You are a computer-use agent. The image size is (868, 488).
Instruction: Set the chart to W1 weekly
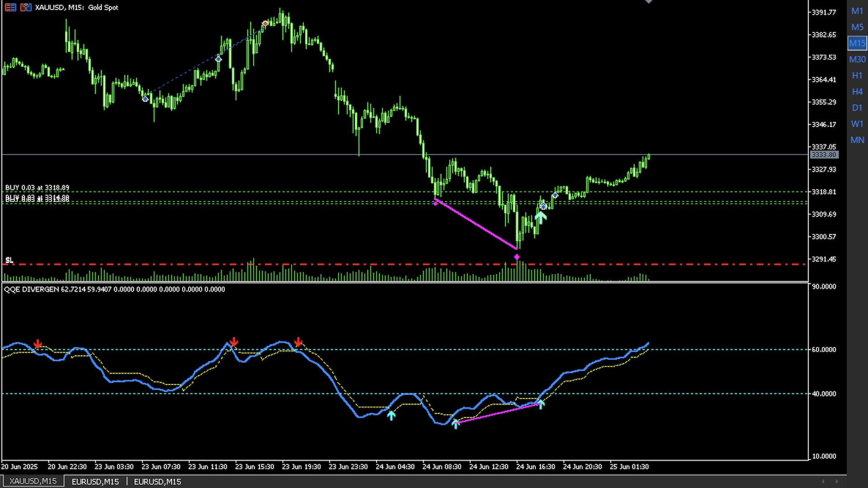click(x=857, y=124)
